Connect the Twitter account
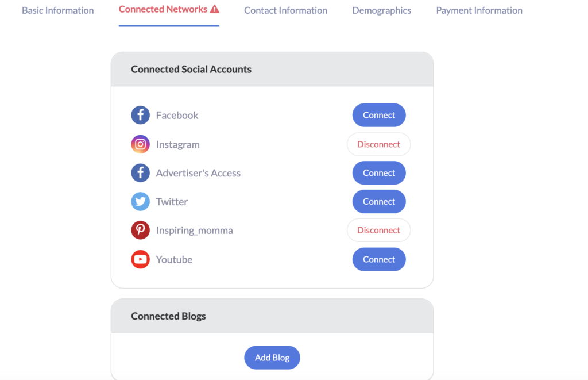Screen dimensions: 588x380 pyautogui.click(x=379, y=201)
